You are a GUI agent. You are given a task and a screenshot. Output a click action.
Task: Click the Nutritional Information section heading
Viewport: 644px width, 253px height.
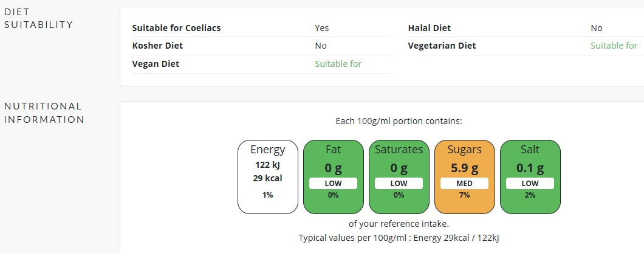[x=44, y=113]
